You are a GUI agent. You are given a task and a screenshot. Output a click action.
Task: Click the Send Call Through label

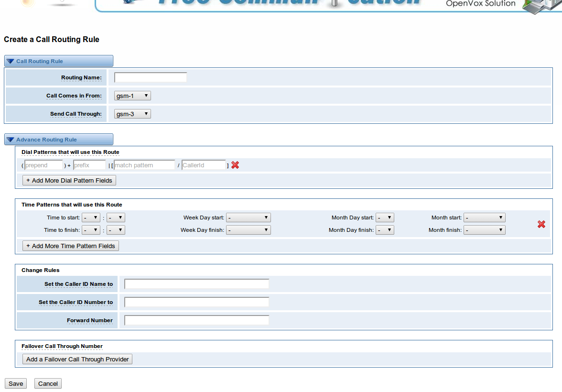pyautogui.click(x=76, y=114)
